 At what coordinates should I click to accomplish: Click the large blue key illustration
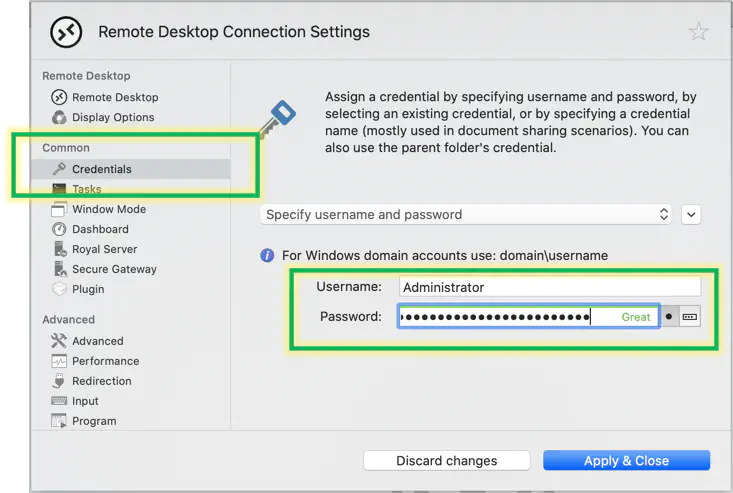278,119
